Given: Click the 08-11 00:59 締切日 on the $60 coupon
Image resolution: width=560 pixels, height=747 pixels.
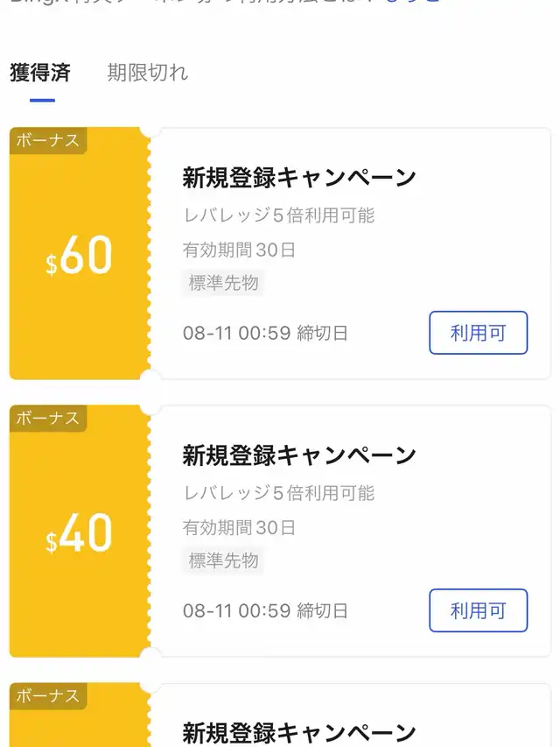Looking at the screenshot, I should tap(265, 333).
